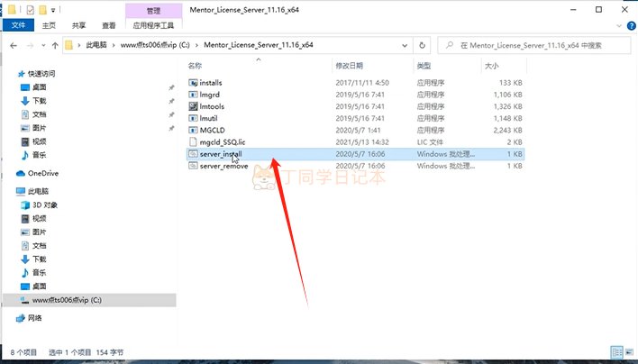Click the Back navigation arrow
Screen dimensions: 638x364
click(14, 46)
